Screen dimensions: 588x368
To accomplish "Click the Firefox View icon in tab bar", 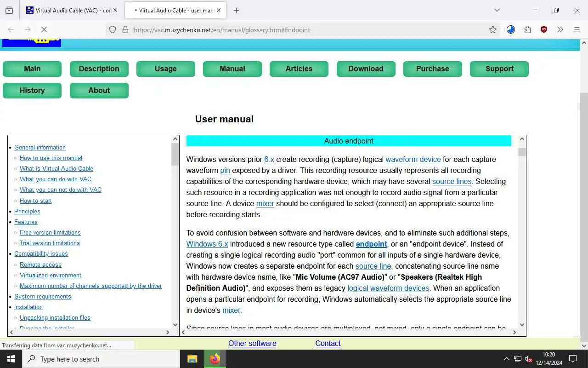I will point(9,10).
